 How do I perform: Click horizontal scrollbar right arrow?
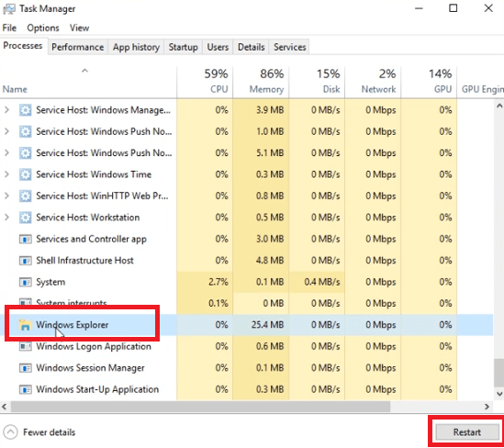(487, 407)
